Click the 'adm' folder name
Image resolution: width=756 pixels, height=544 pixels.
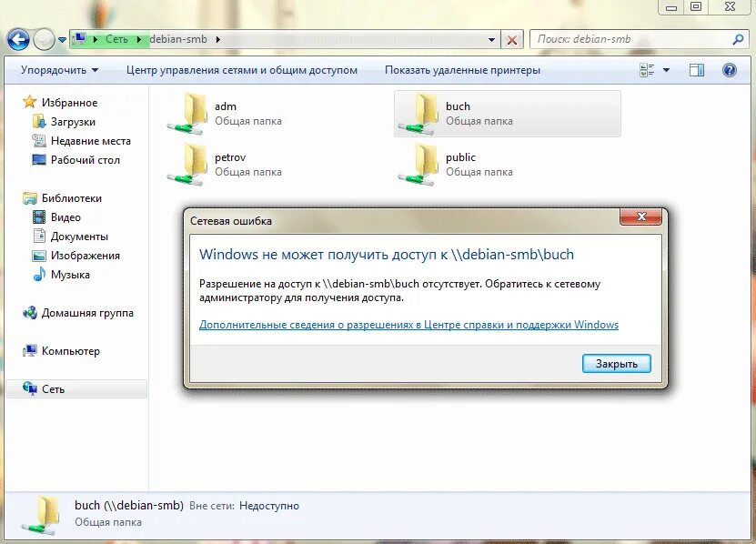coord(225,106)
